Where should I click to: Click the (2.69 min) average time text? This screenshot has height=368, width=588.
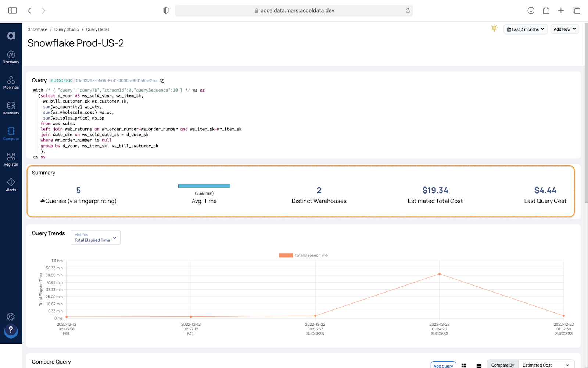tap(204, 193)
